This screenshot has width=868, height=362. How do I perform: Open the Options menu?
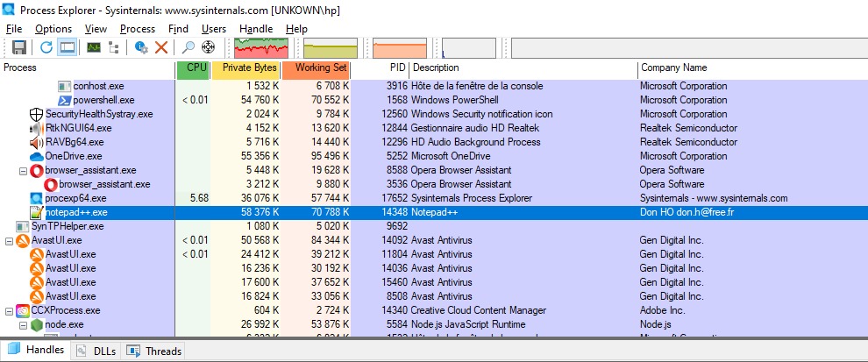[x=53, y=29]
